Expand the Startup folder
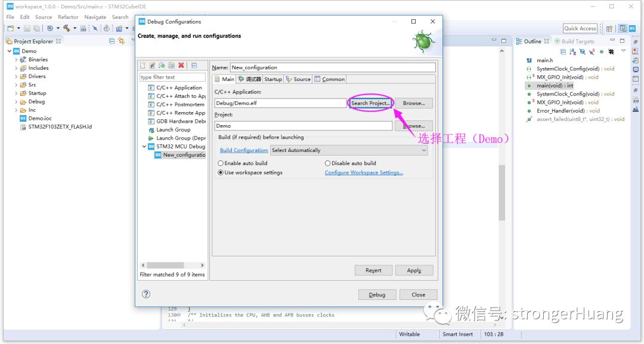Image resolution: width=644 pixels, height=344 pixels. (x=16, y=93)
